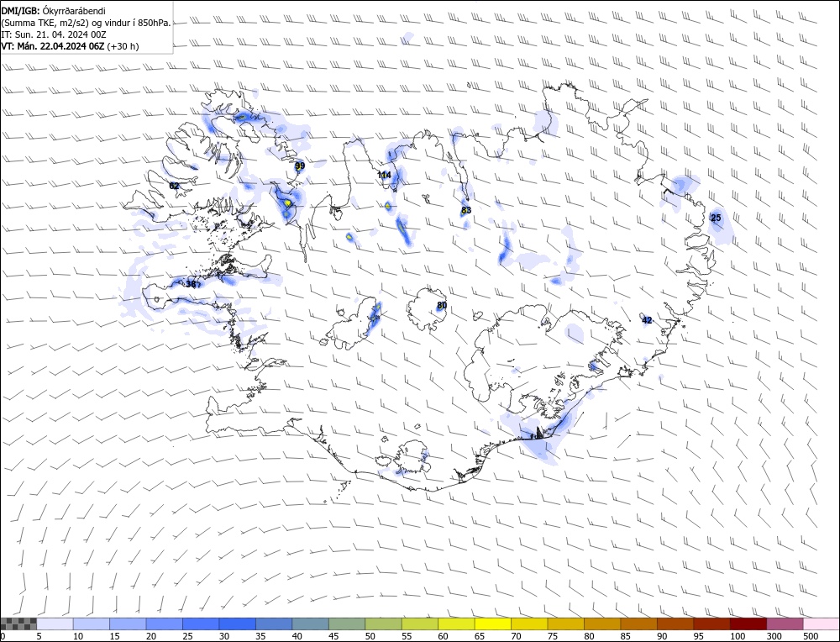Click the pale lavender 5–10 color scale swatch
The image size is (840, 642).
pyautogui.click(x=55, y=624)
